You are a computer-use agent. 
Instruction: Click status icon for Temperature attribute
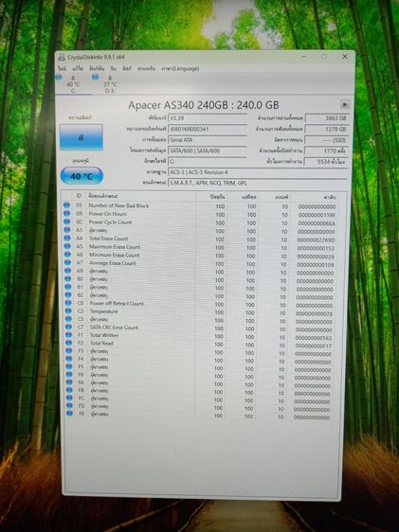click(x=68, y=310)
